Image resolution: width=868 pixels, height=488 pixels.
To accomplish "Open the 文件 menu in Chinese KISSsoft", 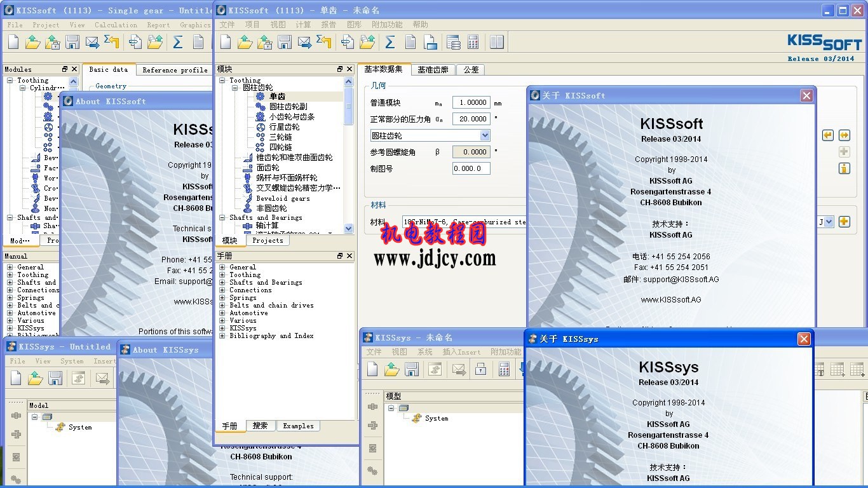I will (227, 25).
